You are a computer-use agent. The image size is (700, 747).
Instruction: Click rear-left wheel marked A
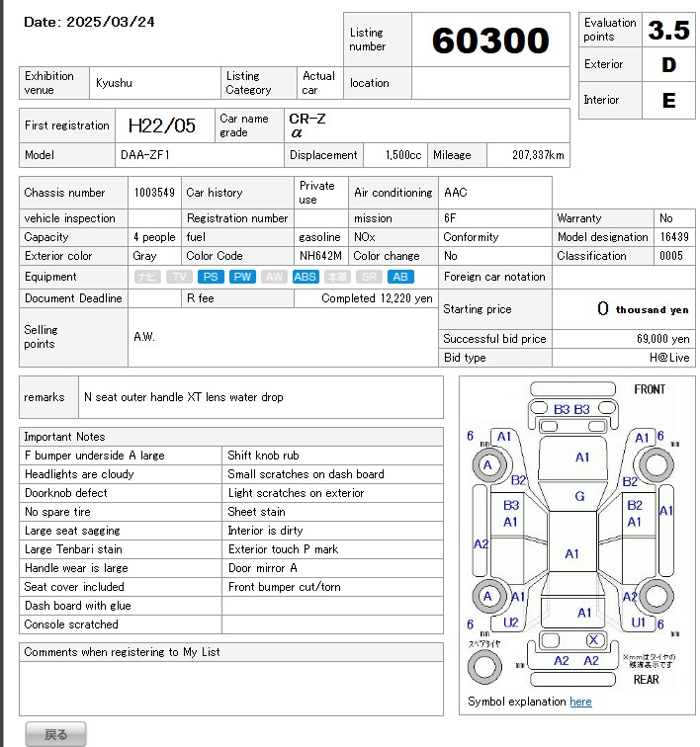487,596
